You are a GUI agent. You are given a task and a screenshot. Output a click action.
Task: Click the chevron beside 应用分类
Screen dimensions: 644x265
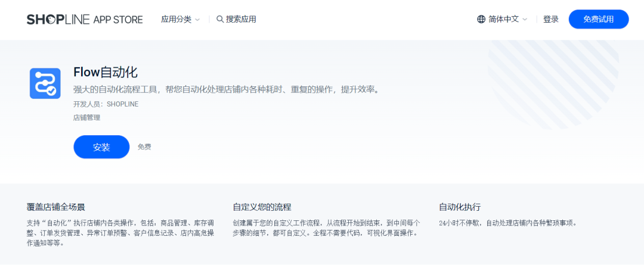tap(197, 20)
